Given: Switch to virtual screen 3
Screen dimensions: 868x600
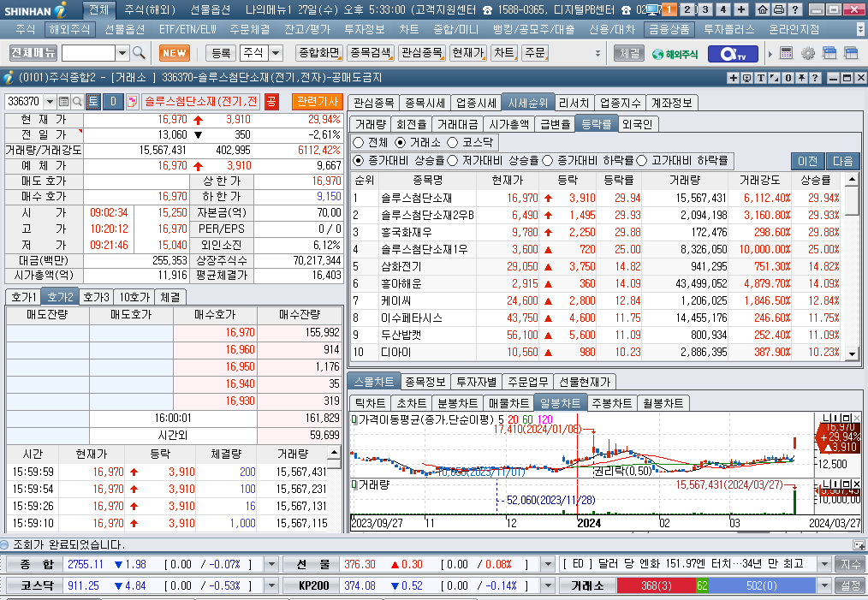Looking at the screenshot, I should pyautogui.click(x=705, y=9).
